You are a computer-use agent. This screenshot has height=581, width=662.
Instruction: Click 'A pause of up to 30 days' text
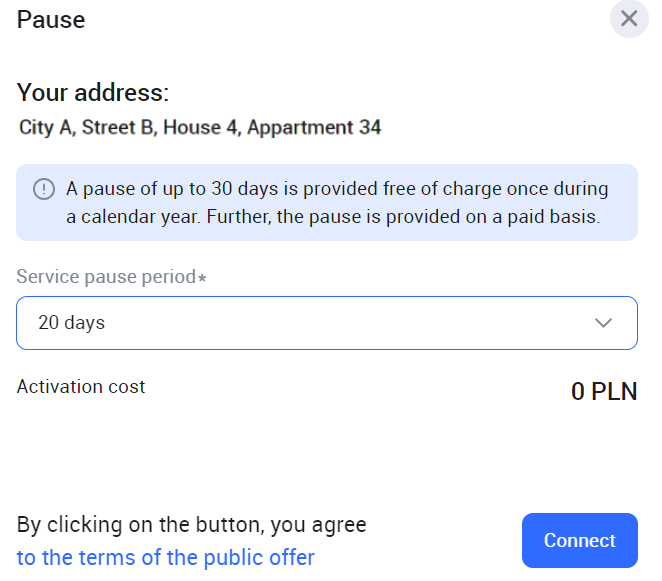(x=160, y=189)
